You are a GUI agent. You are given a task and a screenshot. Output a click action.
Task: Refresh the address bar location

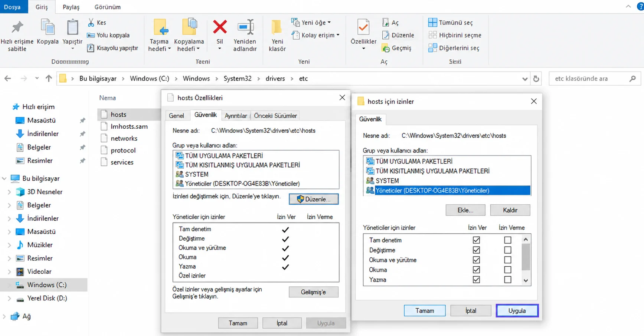click(536, 79)
